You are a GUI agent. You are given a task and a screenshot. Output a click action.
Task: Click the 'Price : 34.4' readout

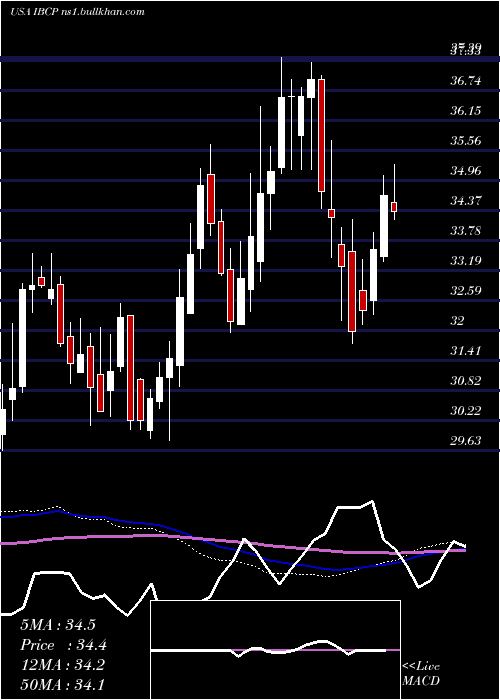point(63,645)
